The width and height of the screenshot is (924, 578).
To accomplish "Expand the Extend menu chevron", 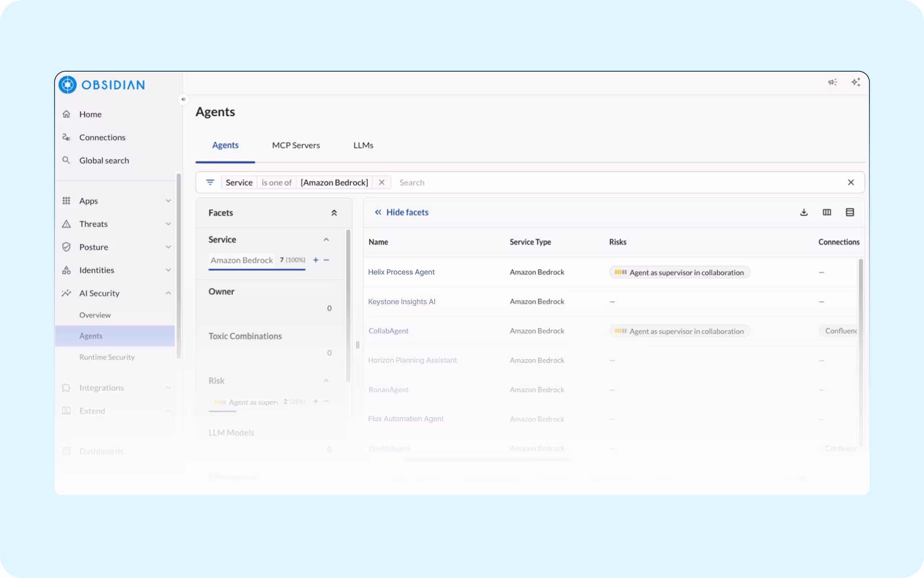I will point(169,411).
